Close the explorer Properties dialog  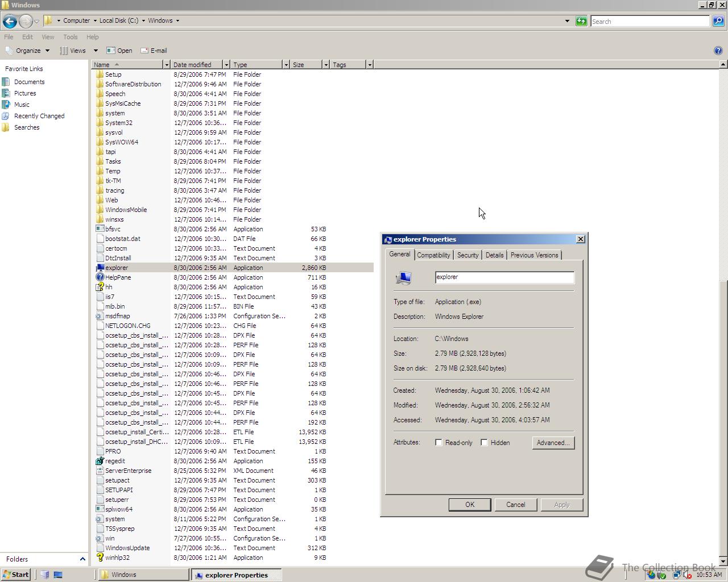click(580, 239)
